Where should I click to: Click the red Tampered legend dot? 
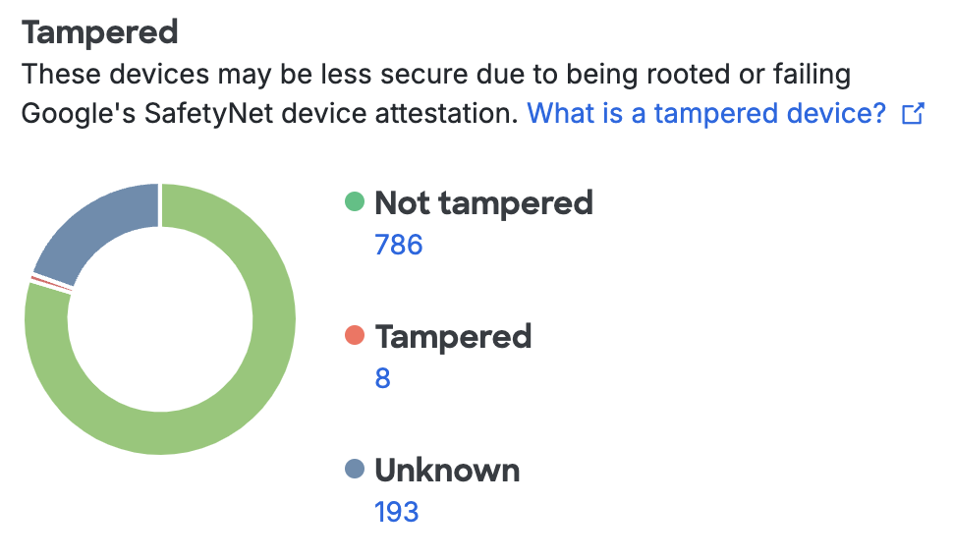tap(355, 337)
